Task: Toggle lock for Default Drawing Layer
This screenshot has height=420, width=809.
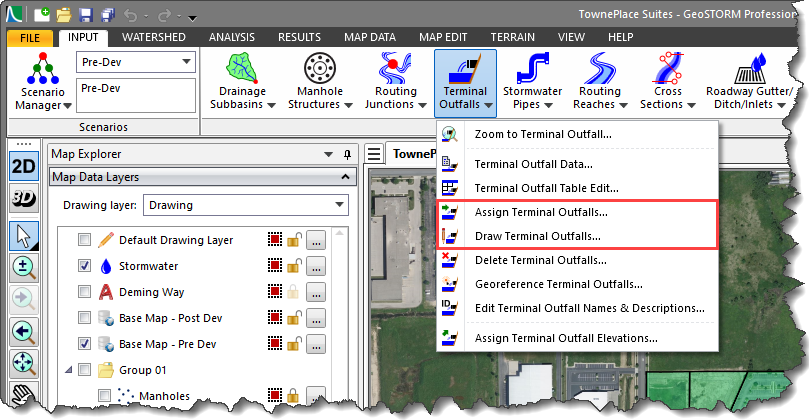Action: coord(294,240)
